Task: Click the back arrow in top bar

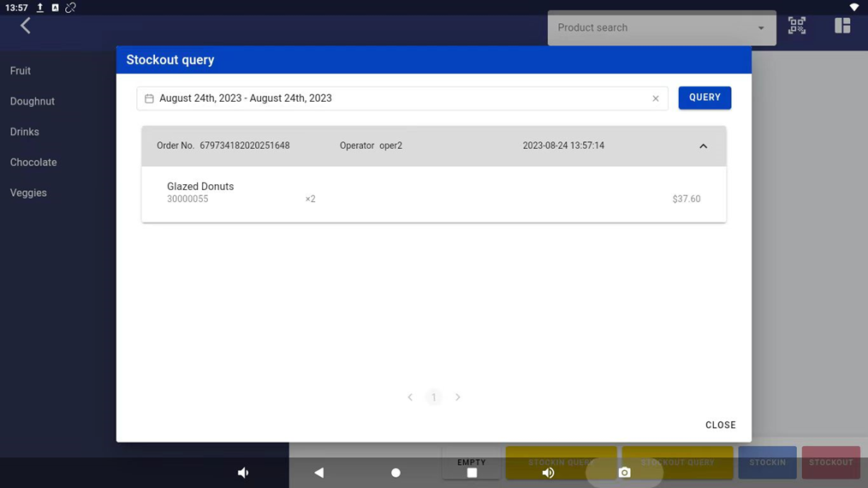Action: [x=26, y=27]
